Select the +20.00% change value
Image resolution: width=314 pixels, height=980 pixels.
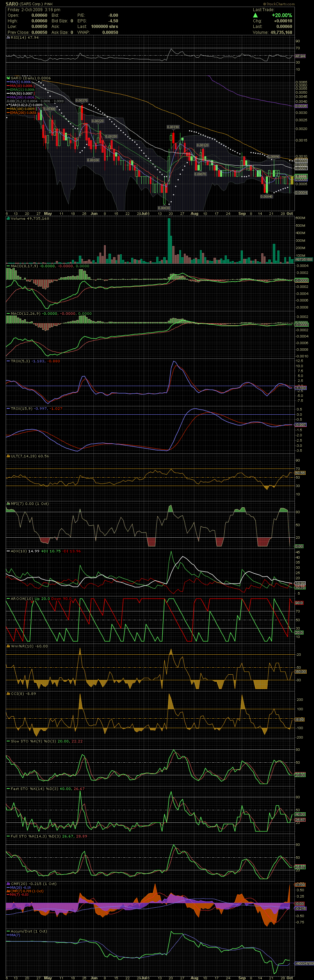point(282,15)
